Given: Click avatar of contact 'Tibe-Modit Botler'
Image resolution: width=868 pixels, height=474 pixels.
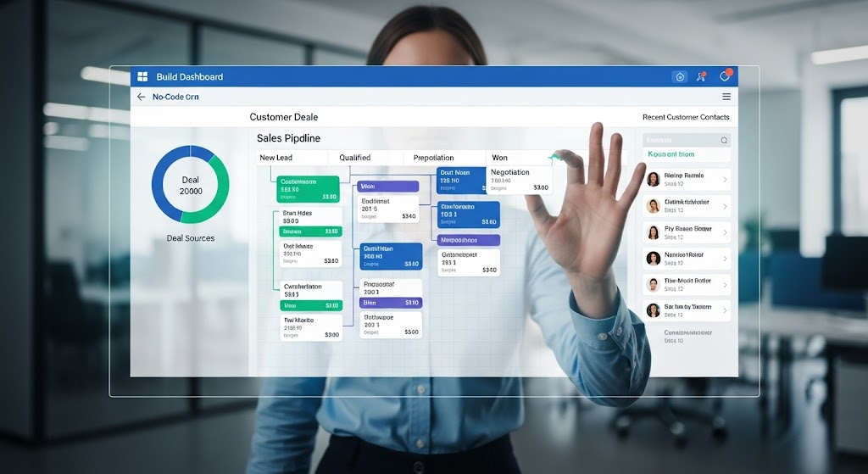Looking at the screenshot, I should 654,285.
